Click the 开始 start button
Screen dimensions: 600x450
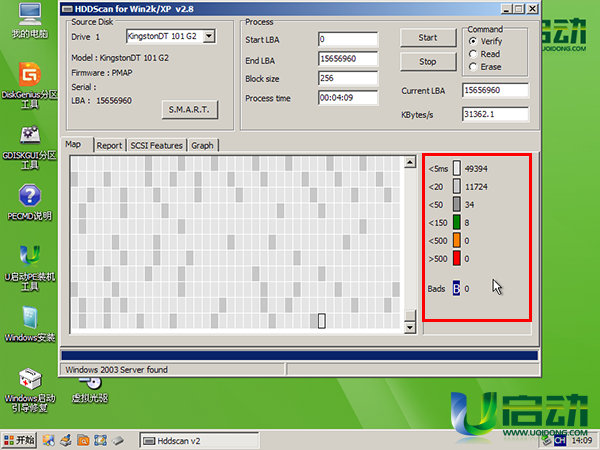click(x=19, y=440)
